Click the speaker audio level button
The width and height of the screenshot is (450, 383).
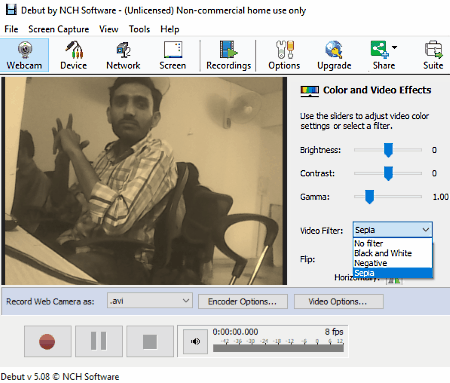coord(195,341)
